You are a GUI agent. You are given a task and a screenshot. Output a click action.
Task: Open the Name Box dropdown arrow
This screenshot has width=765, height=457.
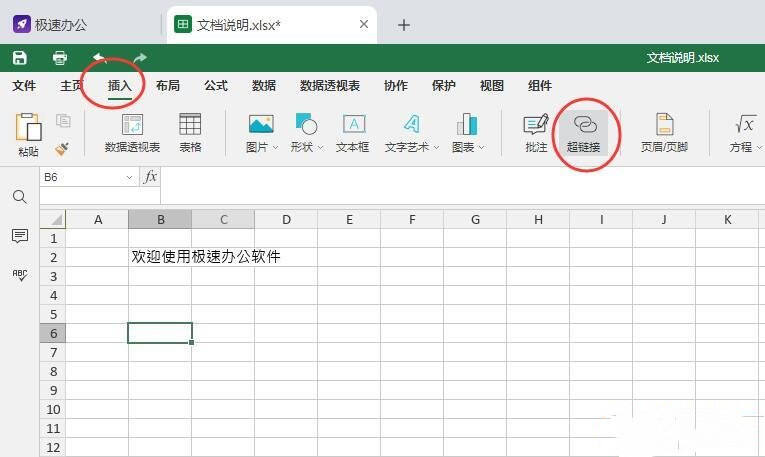click(x=129, y=177)
